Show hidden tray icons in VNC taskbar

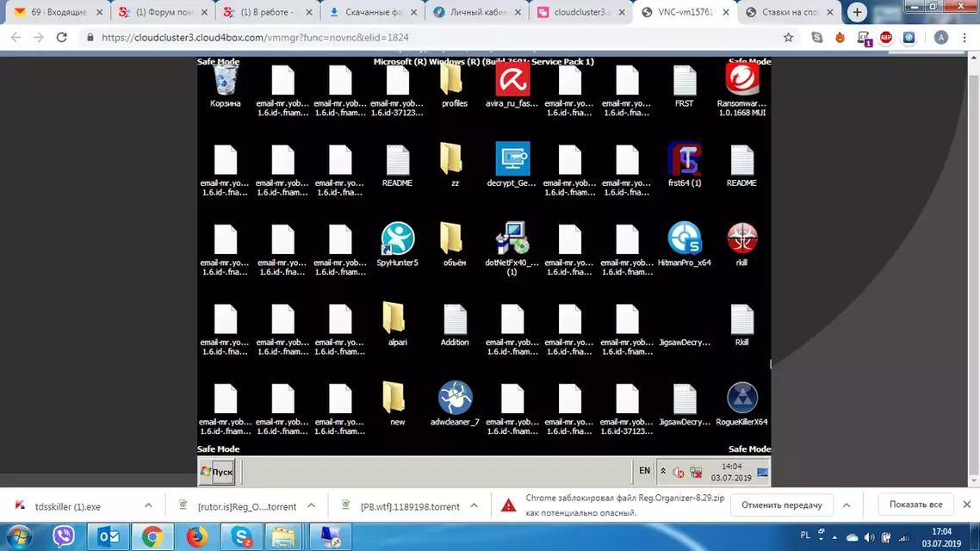pos(663,471)
